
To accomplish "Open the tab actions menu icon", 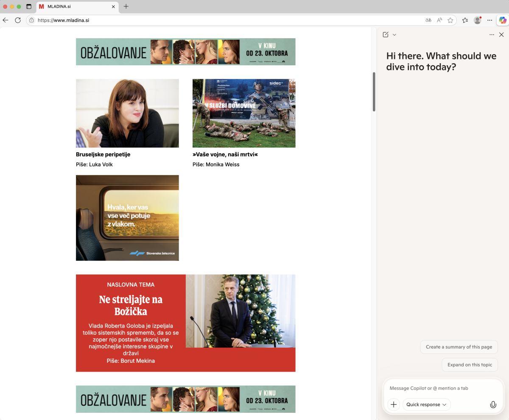I will point(29,6).
